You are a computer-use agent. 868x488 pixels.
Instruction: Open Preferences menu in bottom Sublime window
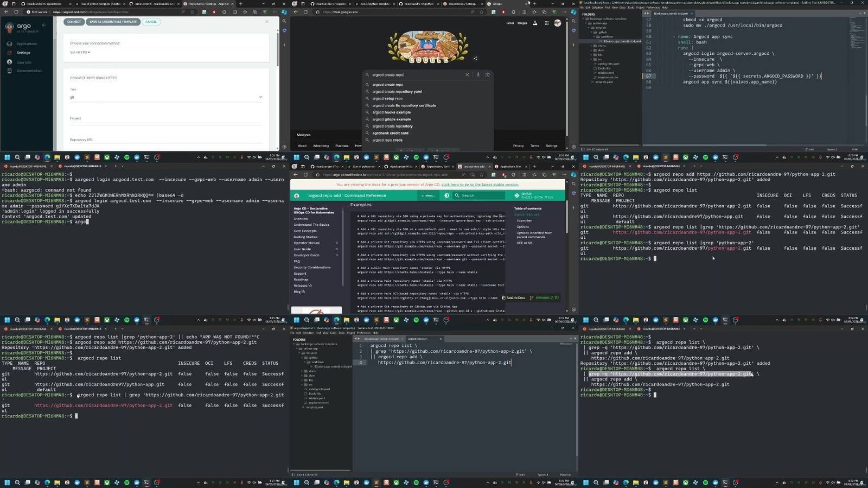pyautogui.click(x=364, y=333)
